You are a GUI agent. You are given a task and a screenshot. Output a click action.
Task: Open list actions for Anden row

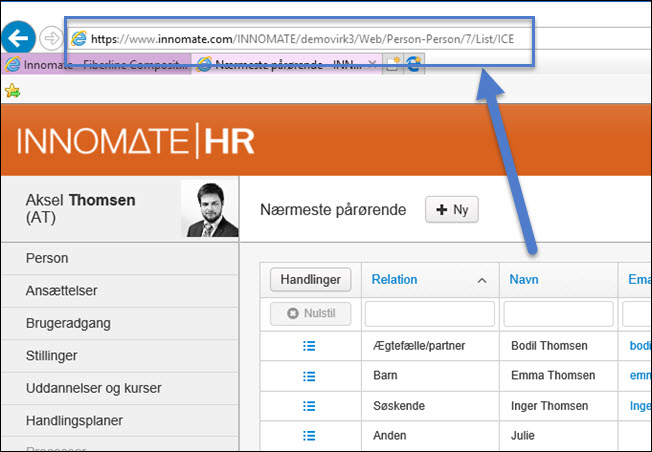pos(309,436)
